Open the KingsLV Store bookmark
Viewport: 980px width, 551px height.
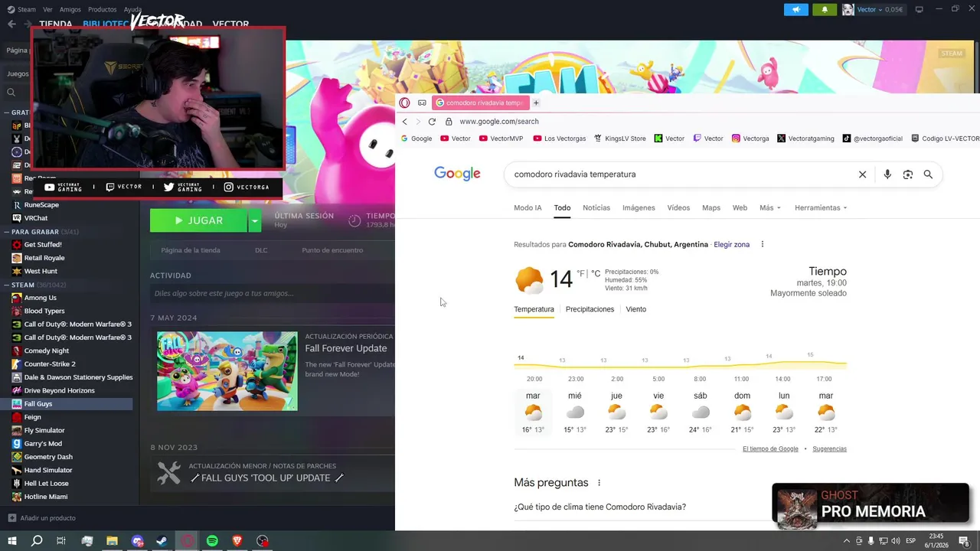[x=619, y=139]
